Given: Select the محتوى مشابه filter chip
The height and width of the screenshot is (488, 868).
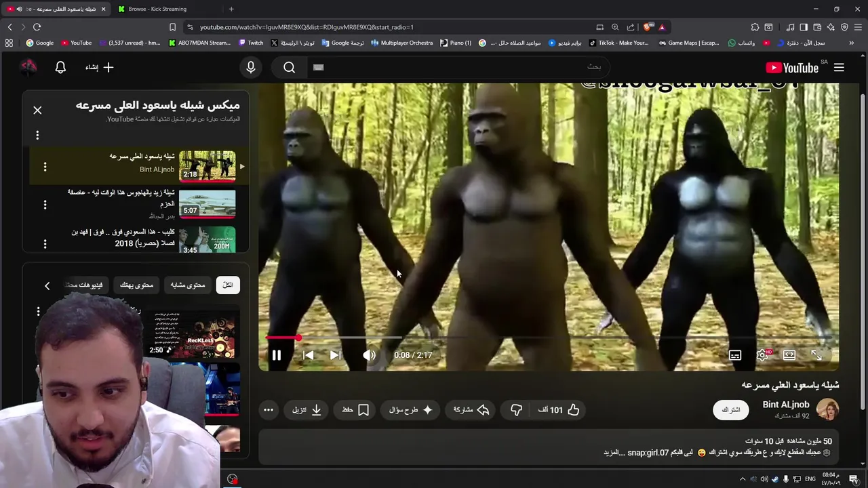Looking at the screenshot, I should tap(187, 285).
